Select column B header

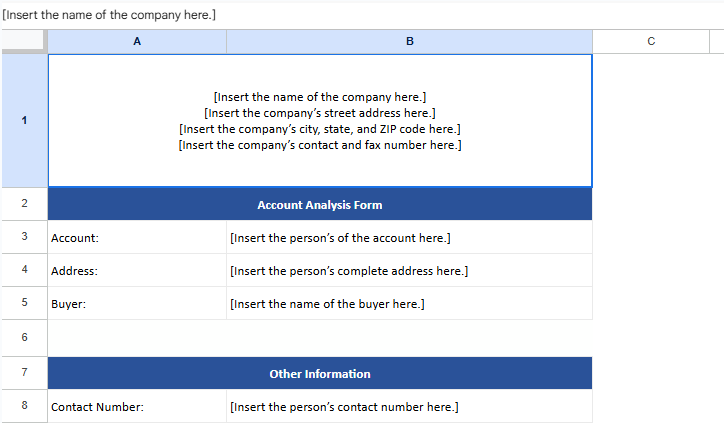click(409, 41)
